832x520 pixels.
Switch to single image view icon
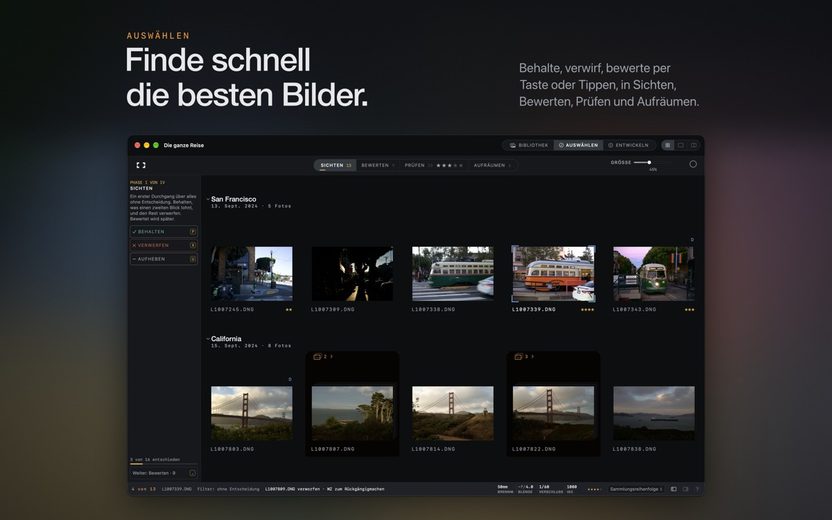681,145
